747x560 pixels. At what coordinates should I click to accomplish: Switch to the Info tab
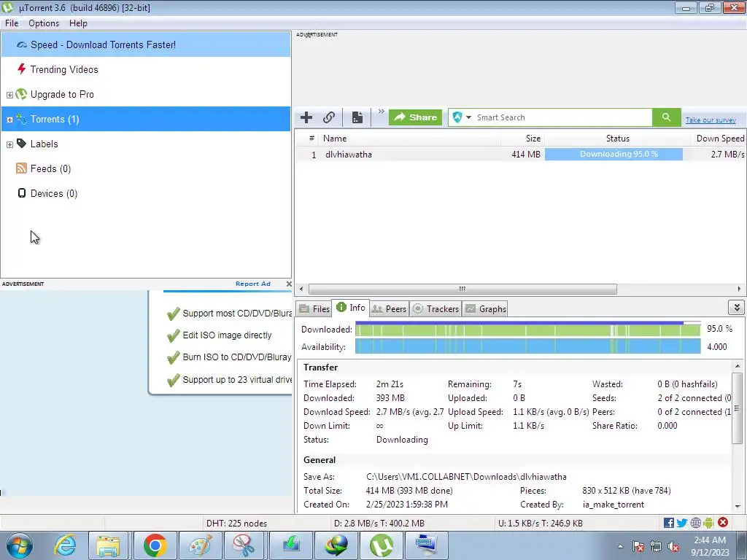[351, 308]
